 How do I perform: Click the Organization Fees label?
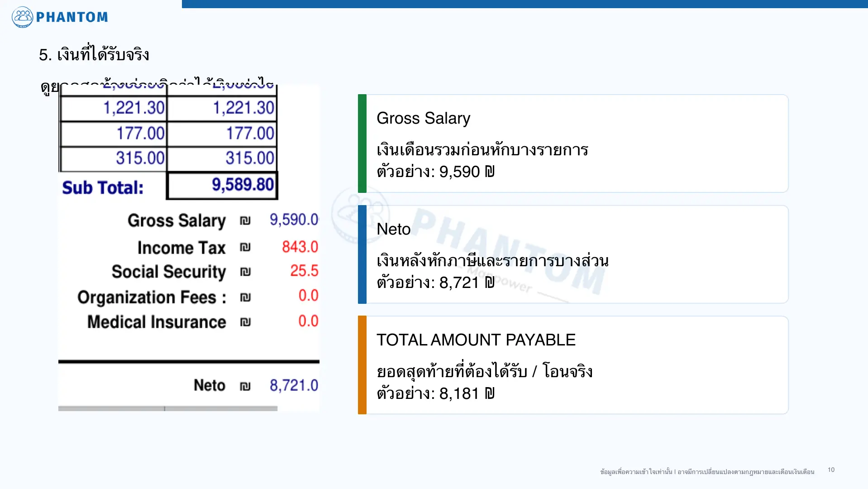(152, 297)
